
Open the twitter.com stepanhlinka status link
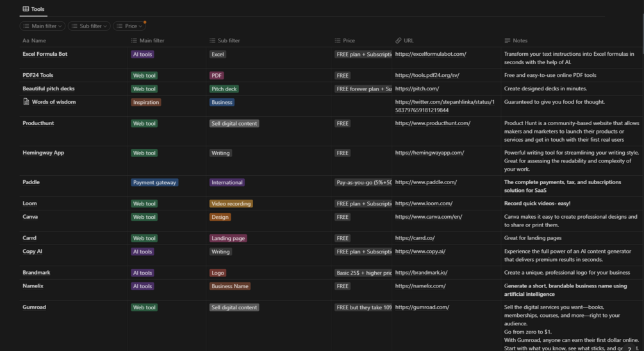445,106
